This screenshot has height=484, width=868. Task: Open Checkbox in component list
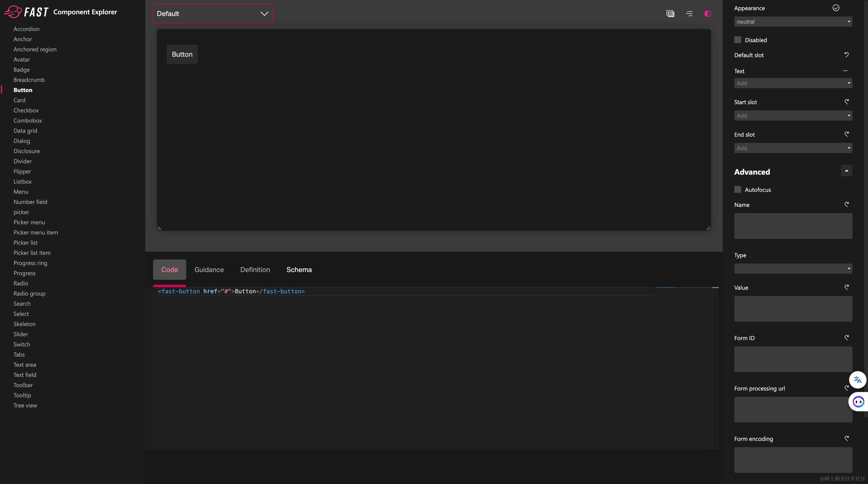point(26,110)
